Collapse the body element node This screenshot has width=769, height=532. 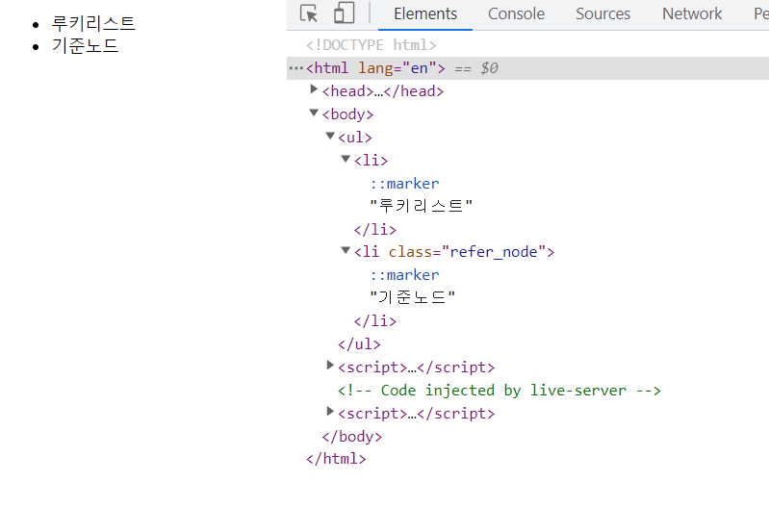click(314, 113)
